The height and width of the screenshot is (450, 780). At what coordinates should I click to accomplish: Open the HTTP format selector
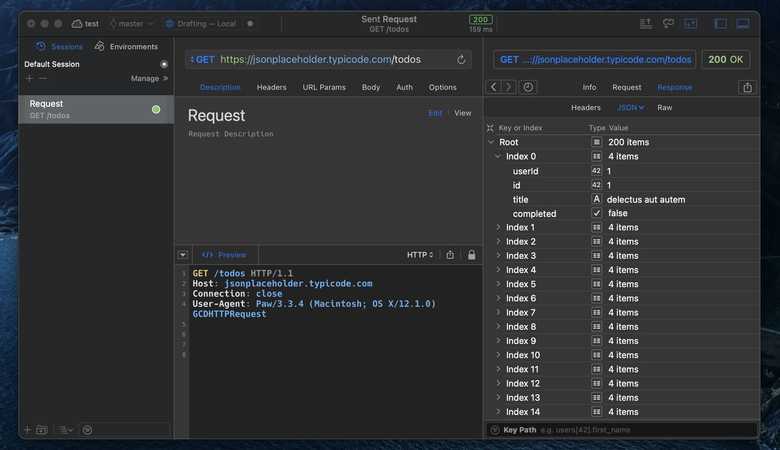(420, 255)
